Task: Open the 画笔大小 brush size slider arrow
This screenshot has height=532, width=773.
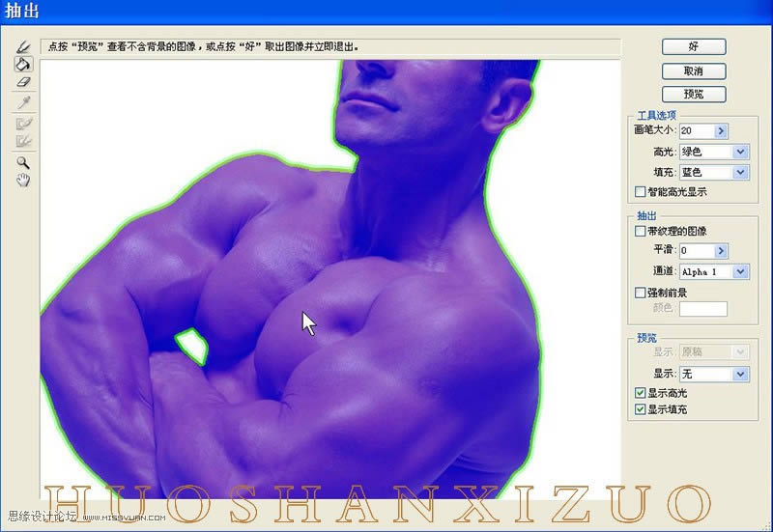Action: point(721,130)
